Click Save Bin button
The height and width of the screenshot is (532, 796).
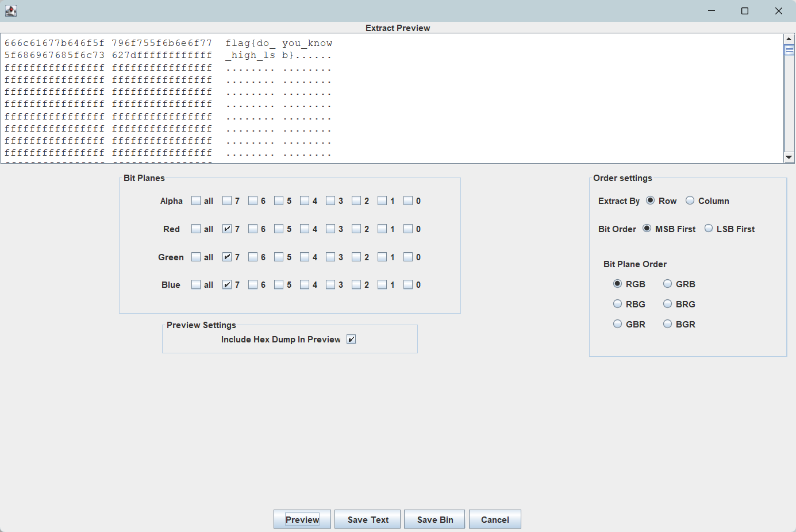point(434,519)
